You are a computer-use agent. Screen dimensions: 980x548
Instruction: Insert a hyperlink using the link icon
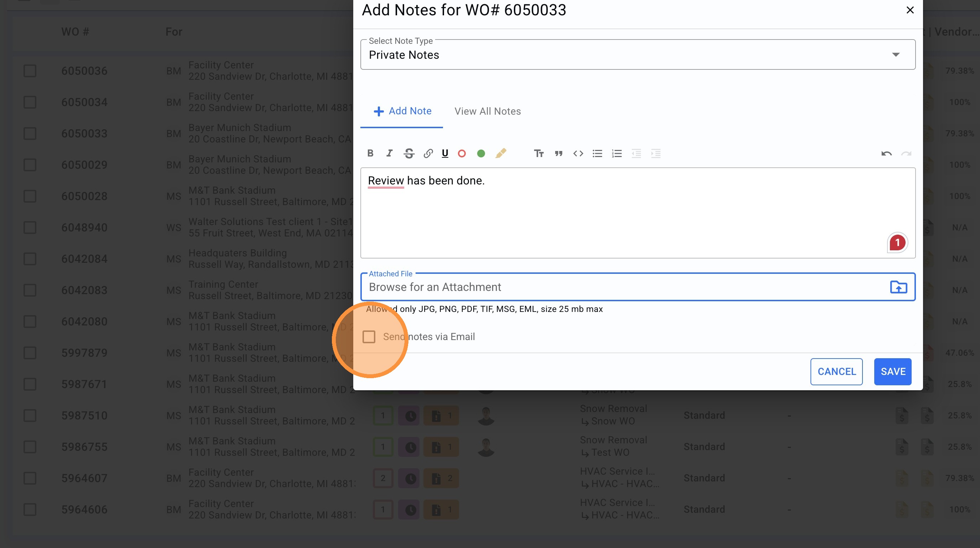tap(428, 153)
